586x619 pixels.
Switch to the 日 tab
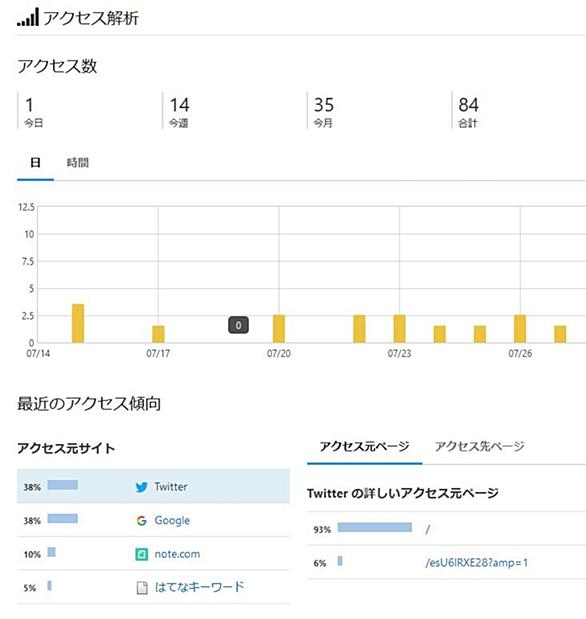36,163
